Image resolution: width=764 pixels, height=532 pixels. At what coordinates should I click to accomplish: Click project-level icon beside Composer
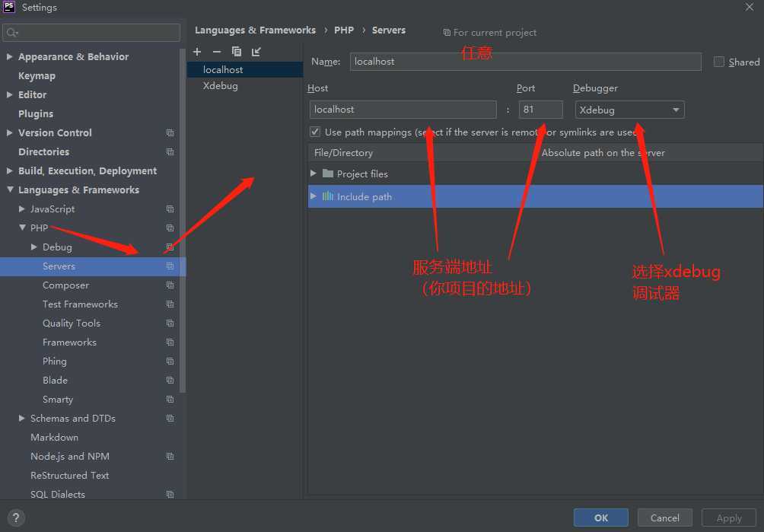tap(170, 285)
